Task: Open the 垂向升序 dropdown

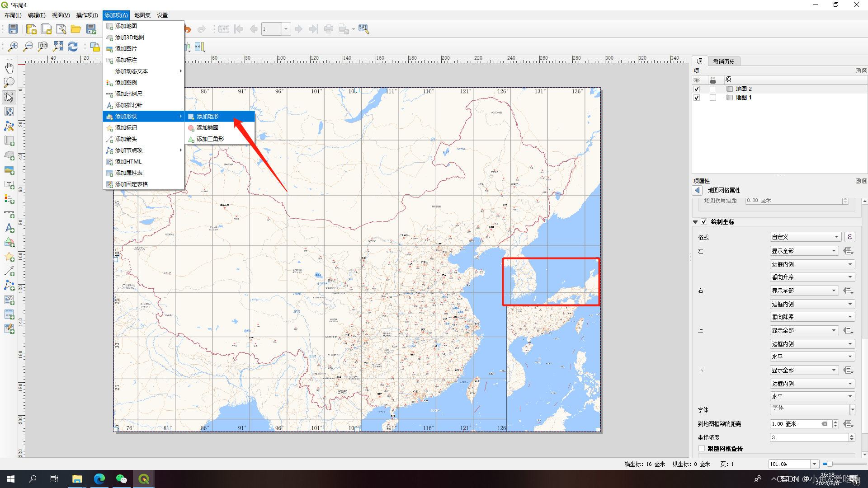Action: point(812,277)
